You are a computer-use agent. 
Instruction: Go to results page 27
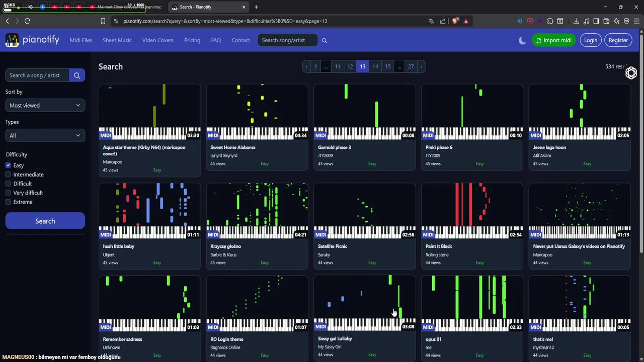411,66
